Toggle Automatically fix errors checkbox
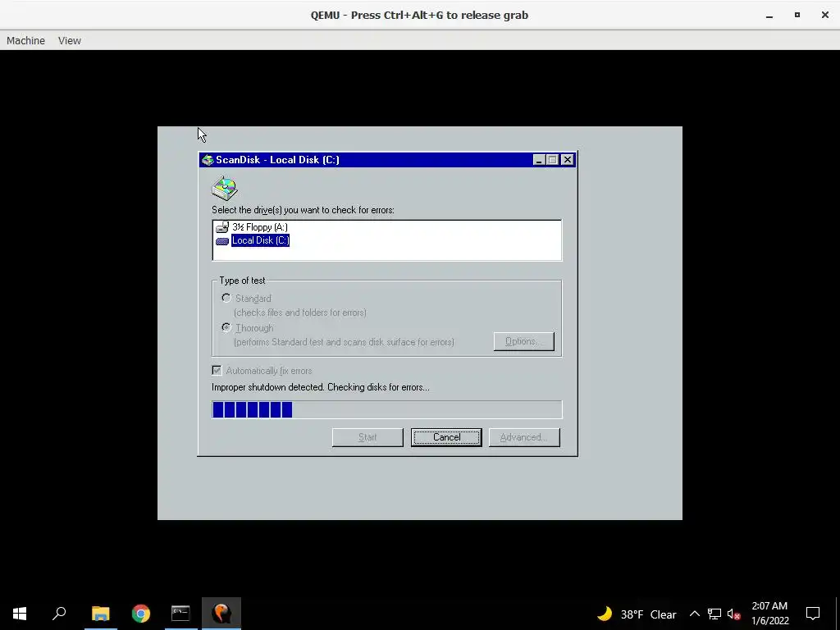This screenshot has height=630, width=840. coord(217,370)
